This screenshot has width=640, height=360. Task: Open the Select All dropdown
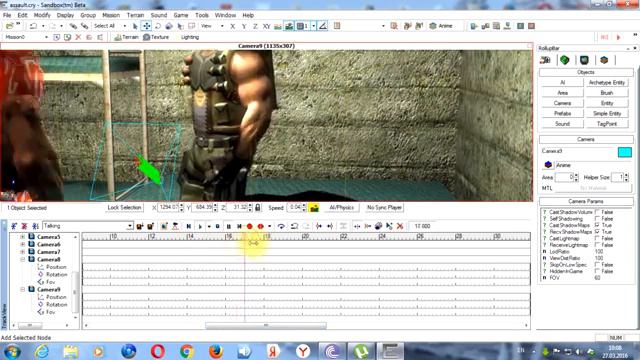tap(124, 26)
